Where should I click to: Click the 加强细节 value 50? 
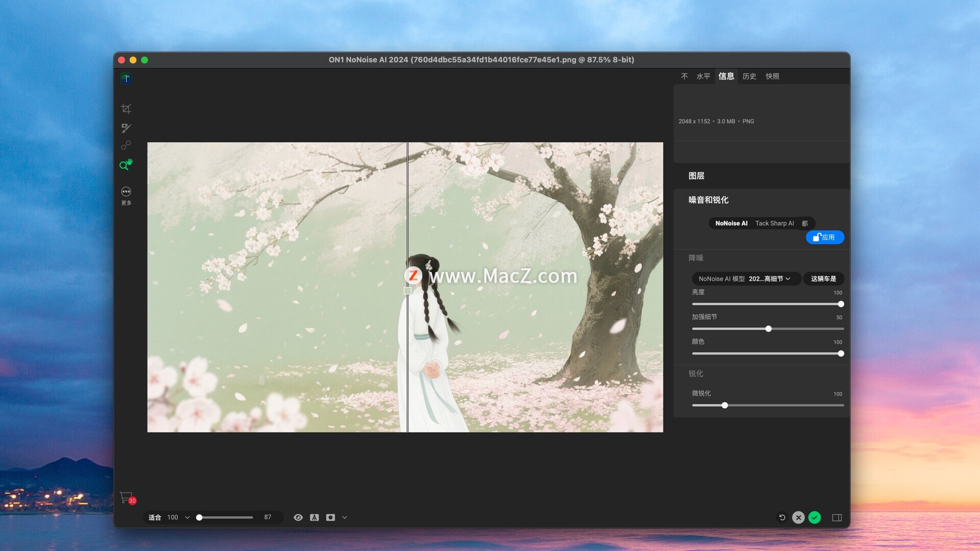point(839,317)
